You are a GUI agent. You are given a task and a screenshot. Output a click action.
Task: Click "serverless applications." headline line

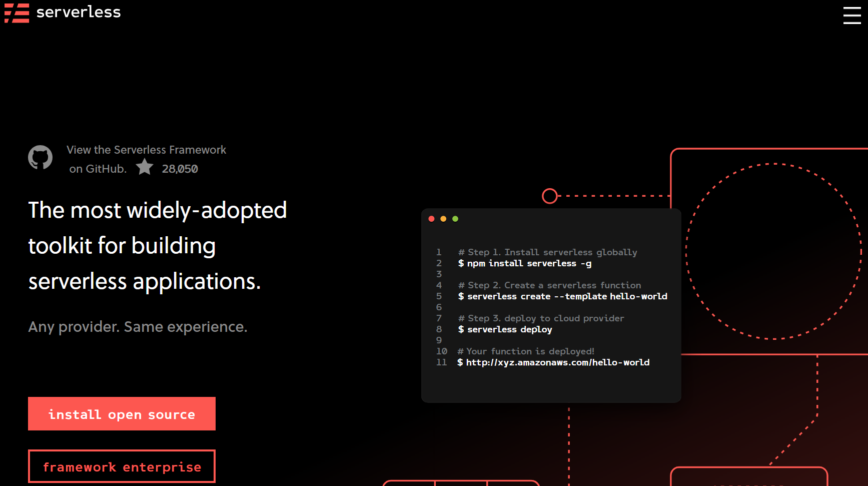(145, 282)
